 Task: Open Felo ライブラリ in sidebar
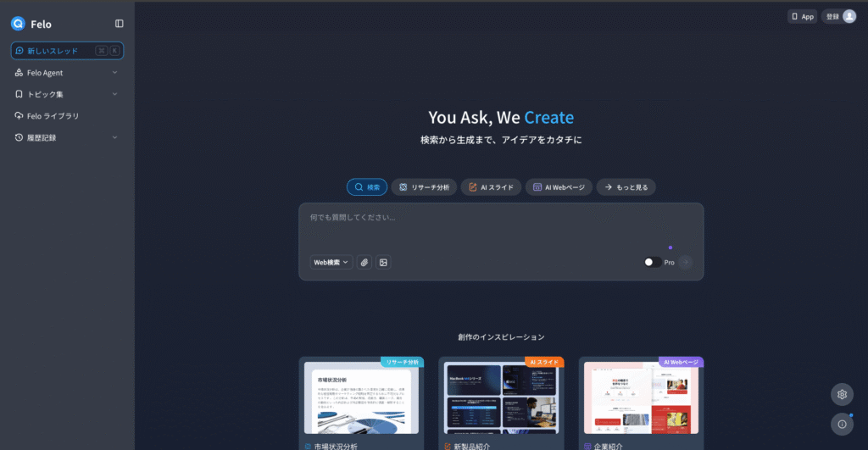tap(53, 116)
